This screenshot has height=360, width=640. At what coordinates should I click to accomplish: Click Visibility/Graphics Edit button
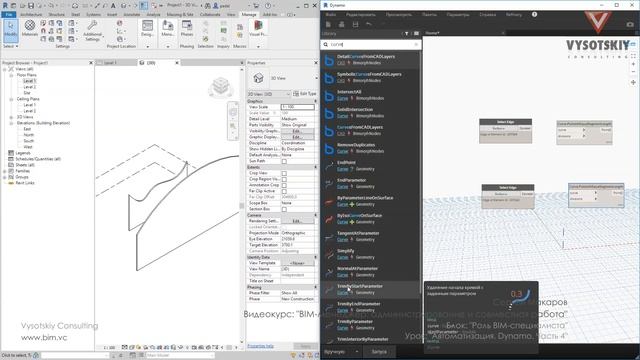pyautogui.click(x=297, y=131)
